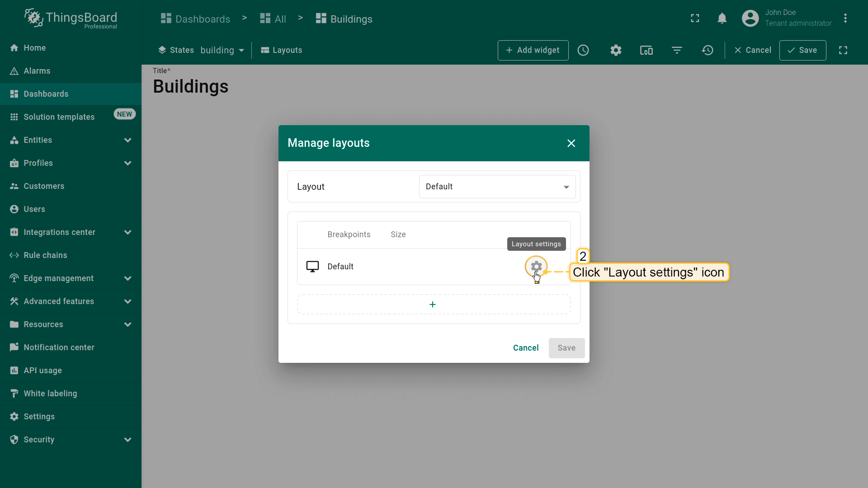Open user menu three-dot icon
This screenshot has width=868, height=488.
pyautogui.click(x=845, y=18)
